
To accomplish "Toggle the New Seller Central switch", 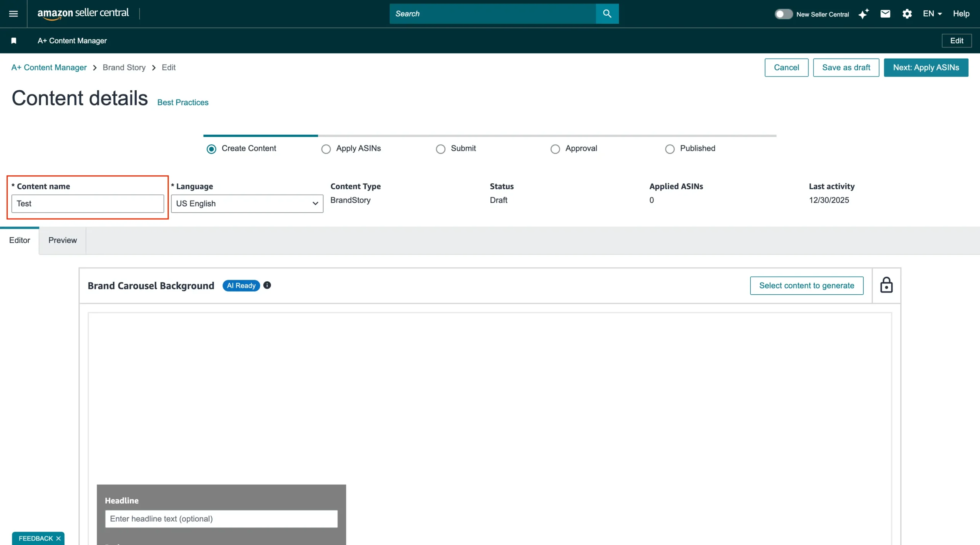I will 783,14.
